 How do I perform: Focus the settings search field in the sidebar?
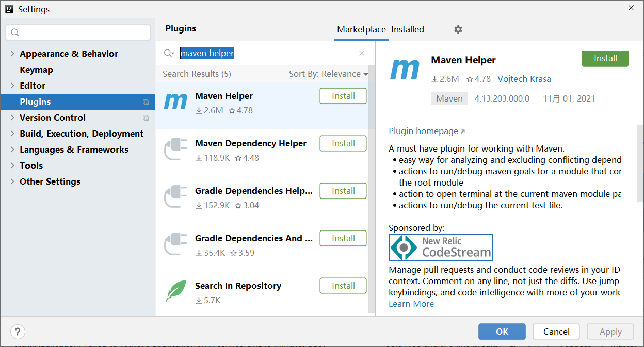pos(78,32)
